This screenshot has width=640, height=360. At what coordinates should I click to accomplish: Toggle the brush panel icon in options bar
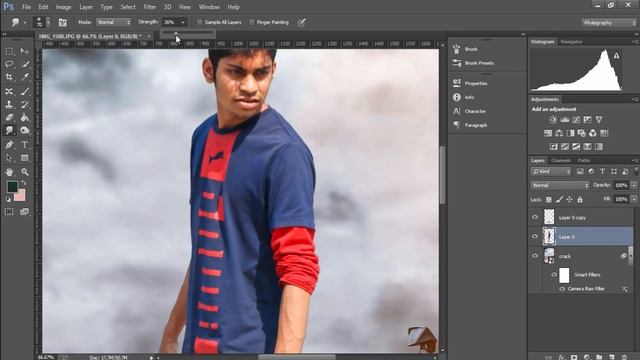click(62, 22)
